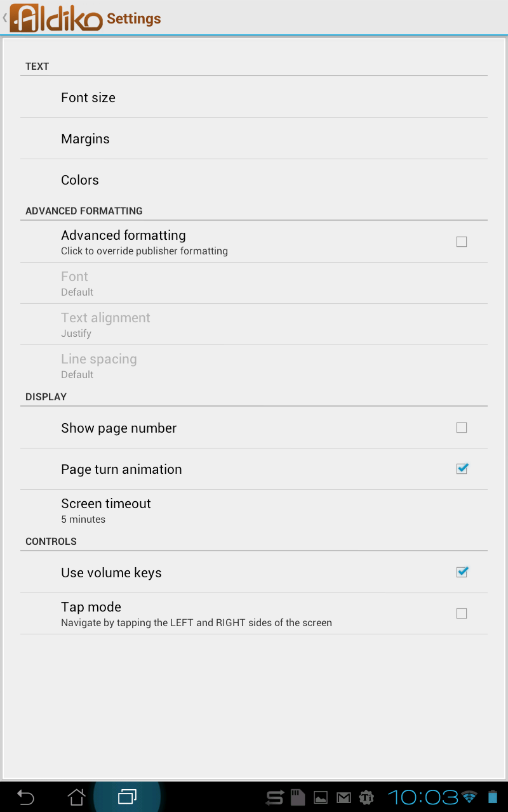Disable Page turn animation checkbox

coord(462,469)
